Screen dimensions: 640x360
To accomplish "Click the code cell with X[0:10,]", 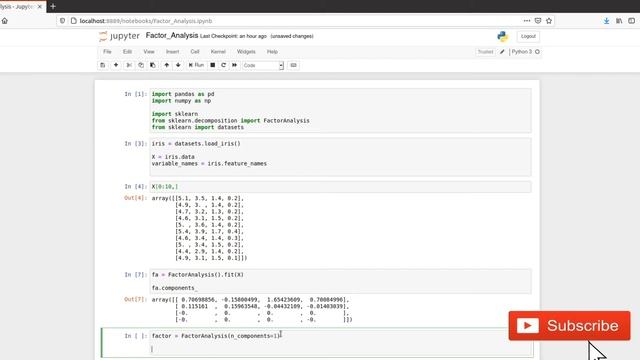I will coord(340,187).
